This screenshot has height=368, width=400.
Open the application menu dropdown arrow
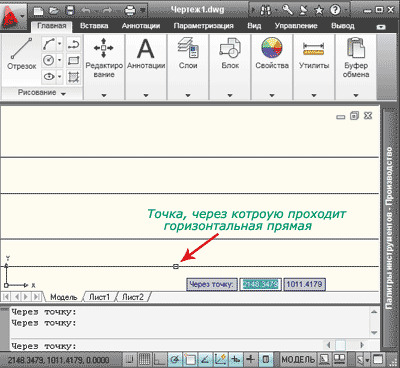pos(22,16)
